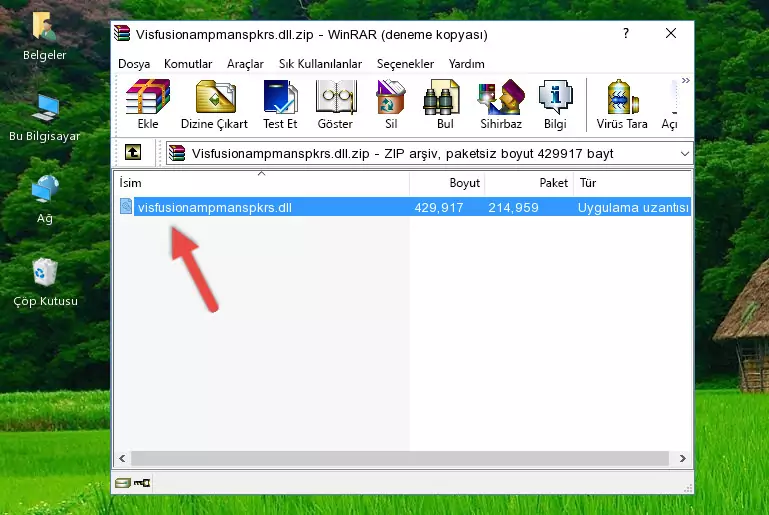Click the WinRAR title bar help question mark

pos(626,33)
